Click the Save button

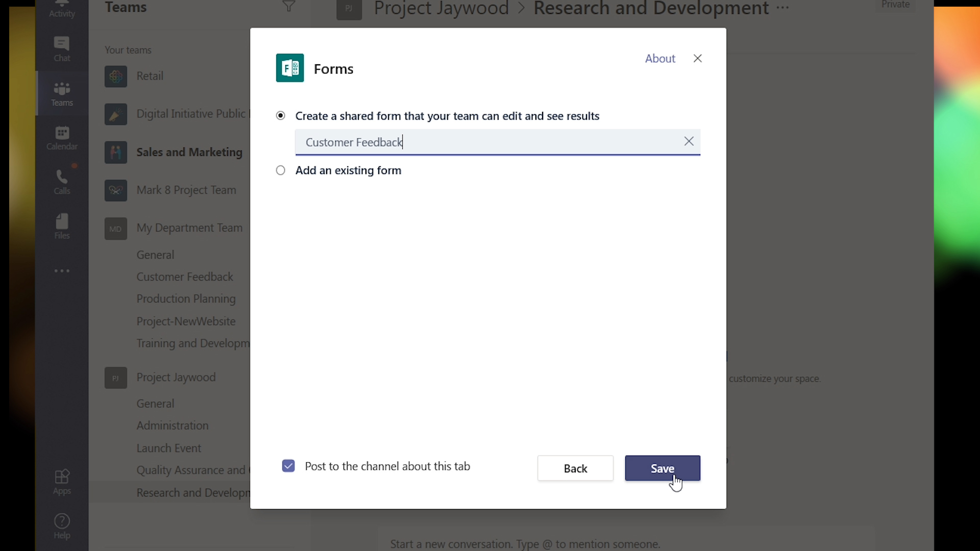coord(663,468)
